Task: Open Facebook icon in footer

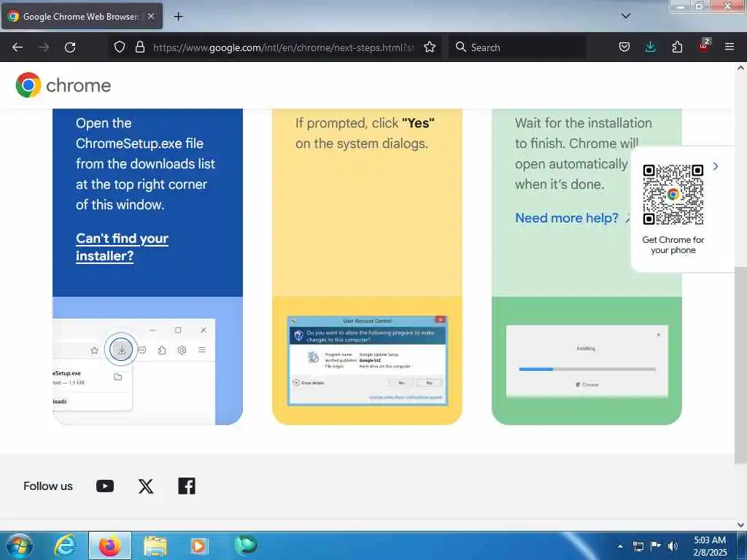Action: 187,486
